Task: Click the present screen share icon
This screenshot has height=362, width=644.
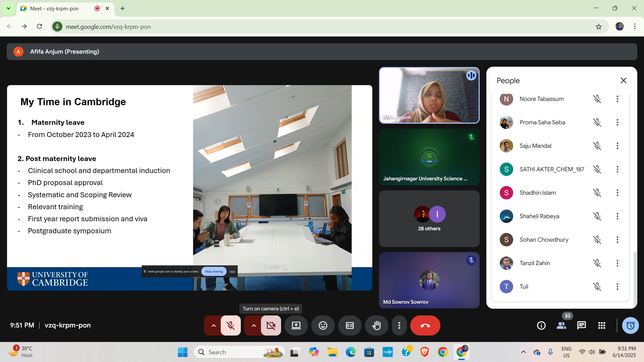Action: click(x=296, y=325)
